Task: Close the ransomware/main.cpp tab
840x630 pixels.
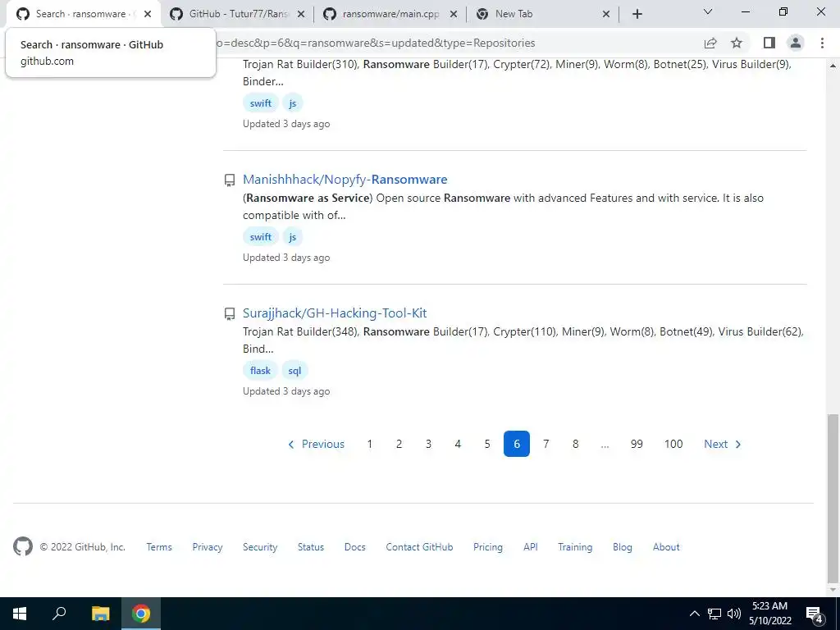Action: [x=453, y=15]
